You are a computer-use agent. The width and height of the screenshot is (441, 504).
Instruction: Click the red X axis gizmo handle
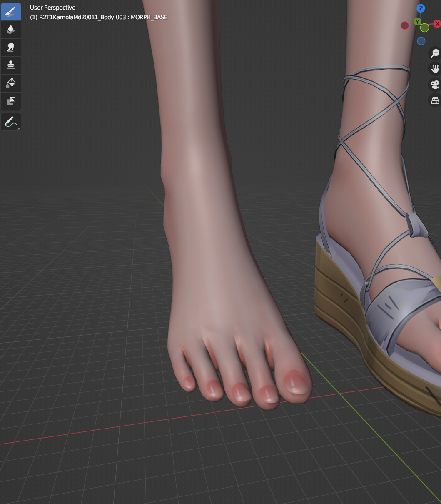(x=437, y=24)
